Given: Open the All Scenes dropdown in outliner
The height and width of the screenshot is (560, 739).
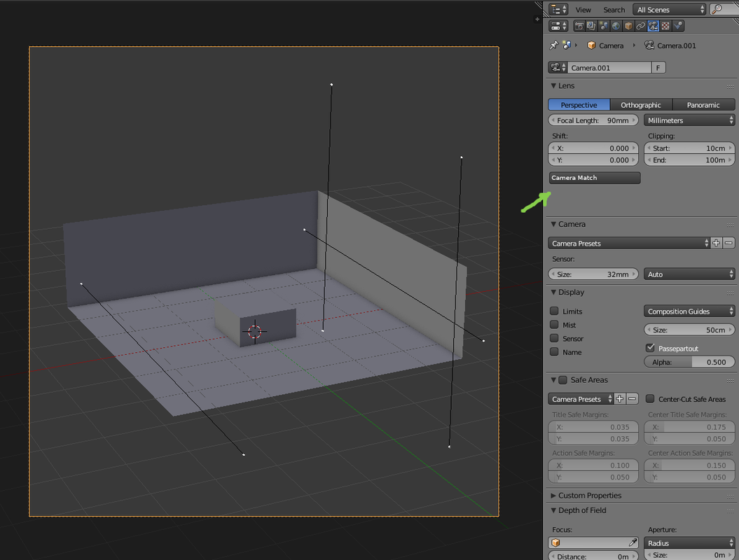Looking at the screenshot, I should point(669,9).
